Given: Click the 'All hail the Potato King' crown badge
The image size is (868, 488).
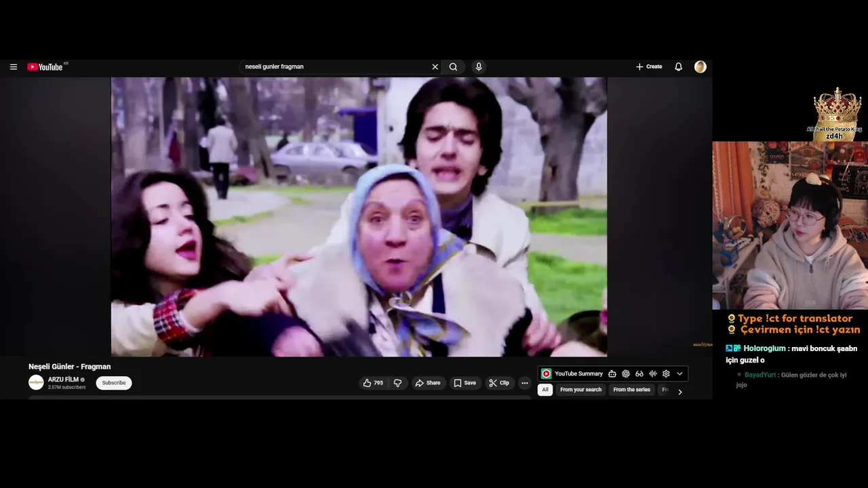Looking at the screenshot, I should (837, 114).
